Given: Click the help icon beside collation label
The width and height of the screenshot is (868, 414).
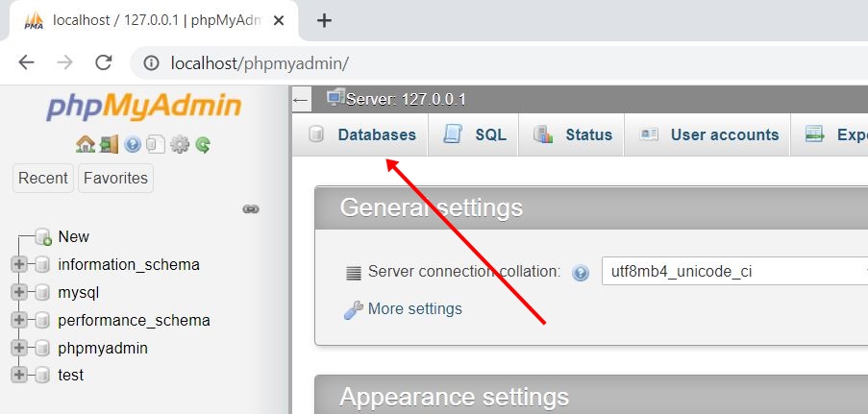Looking at the screenshot, I should coord(581,272).
